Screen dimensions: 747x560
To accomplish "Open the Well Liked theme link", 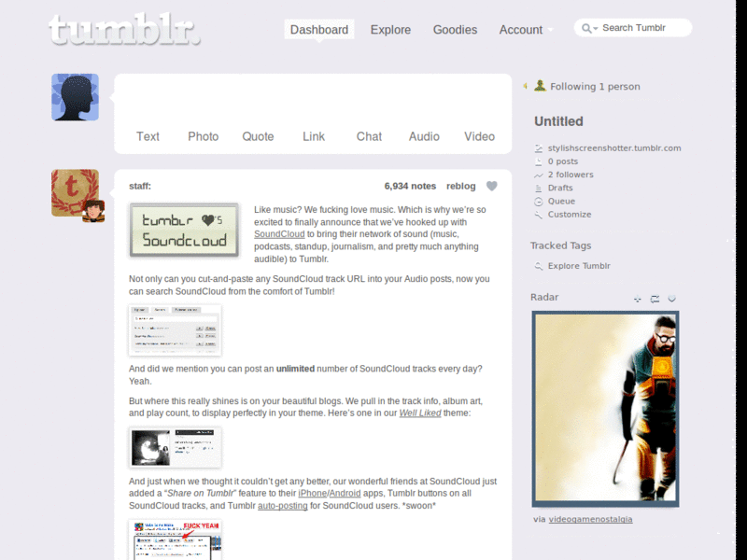I will tap(419, 413).
